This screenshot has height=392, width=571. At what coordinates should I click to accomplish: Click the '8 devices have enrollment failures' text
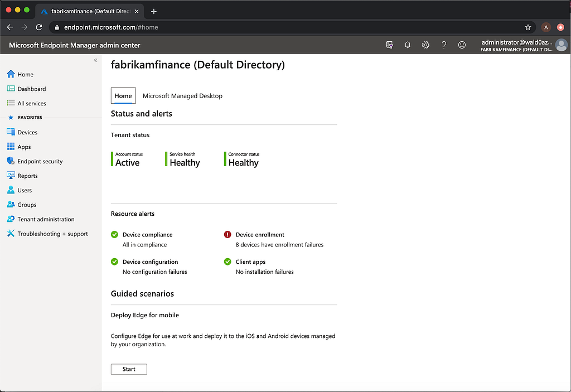[x=279, y=244]
